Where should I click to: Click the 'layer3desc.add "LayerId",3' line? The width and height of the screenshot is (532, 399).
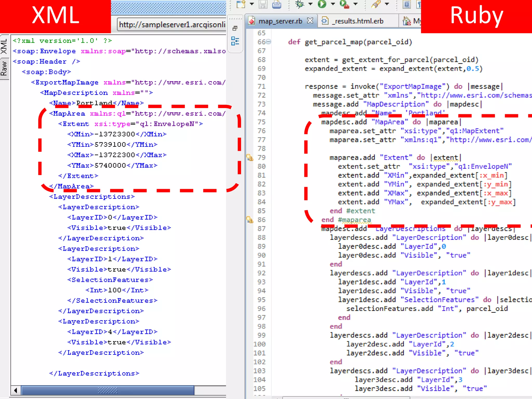409,380
